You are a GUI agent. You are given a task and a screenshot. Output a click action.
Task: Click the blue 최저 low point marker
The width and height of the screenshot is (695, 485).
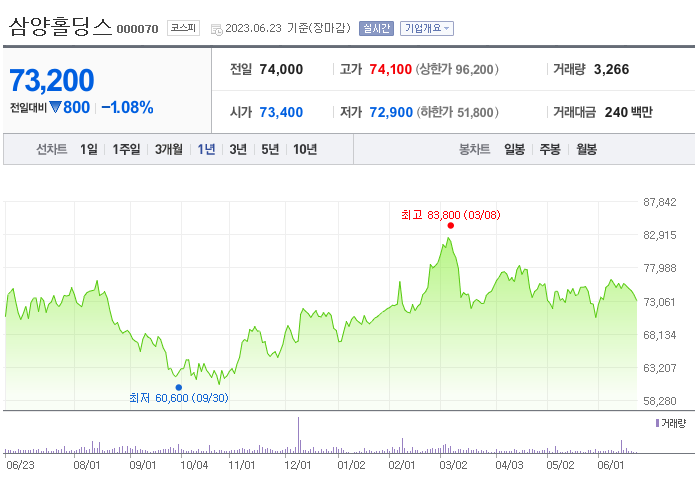tap(179, 387)
